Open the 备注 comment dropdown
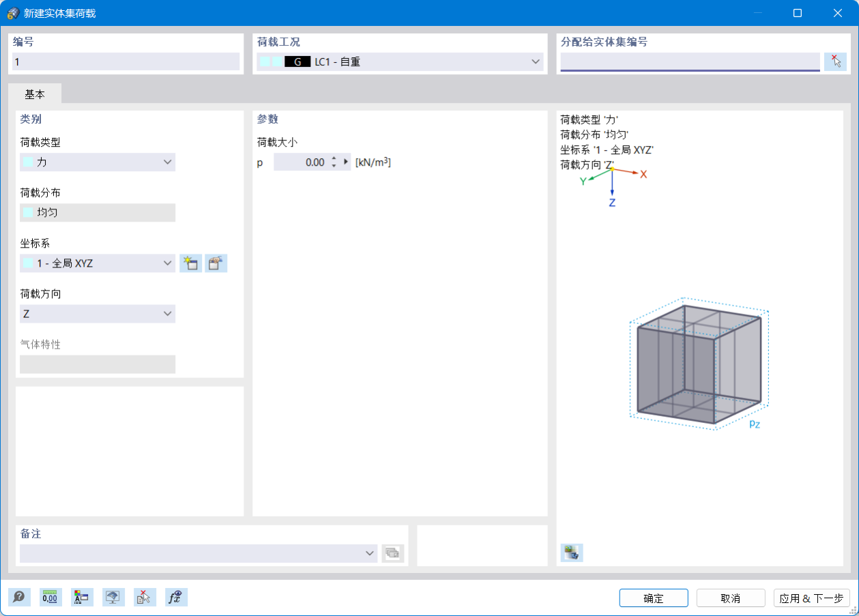 click(369, 553)
